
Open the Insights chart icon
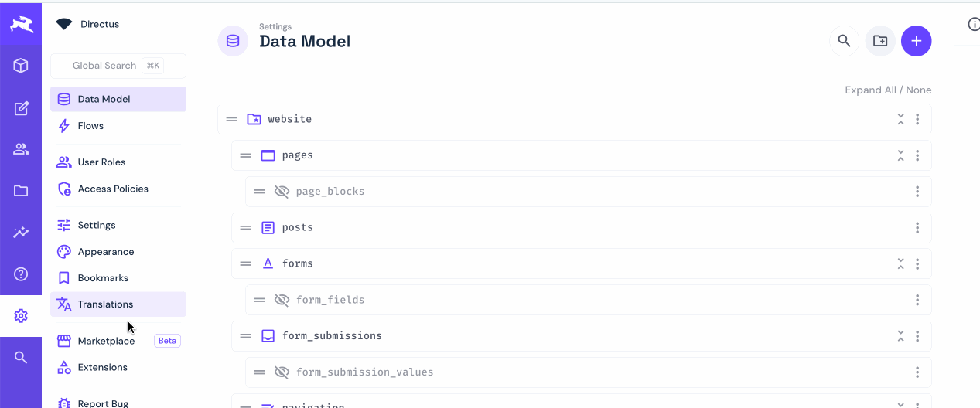[21, 233]
